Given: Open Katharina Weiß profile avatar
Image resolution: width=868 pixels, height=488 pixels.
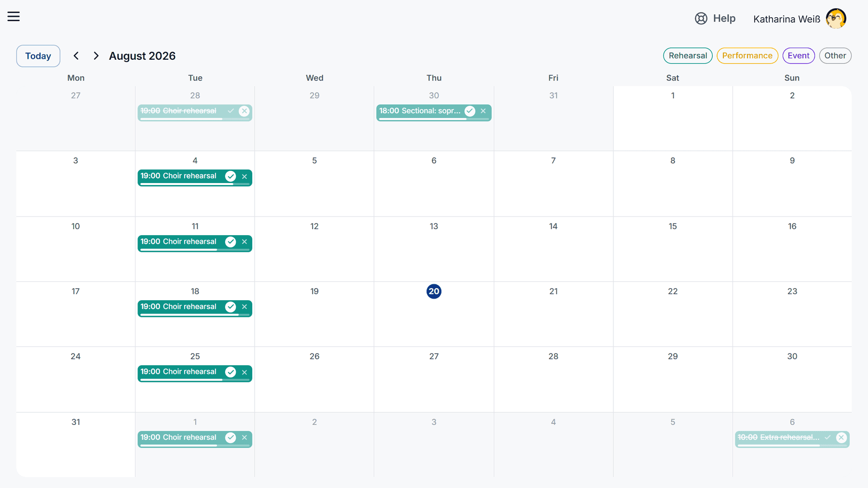Looking at the screenshot, I should pos(836,19).
